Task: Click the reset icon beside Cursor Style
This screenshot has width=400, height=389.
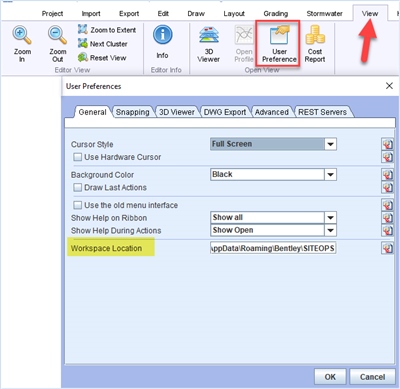Action: [387, 144]
